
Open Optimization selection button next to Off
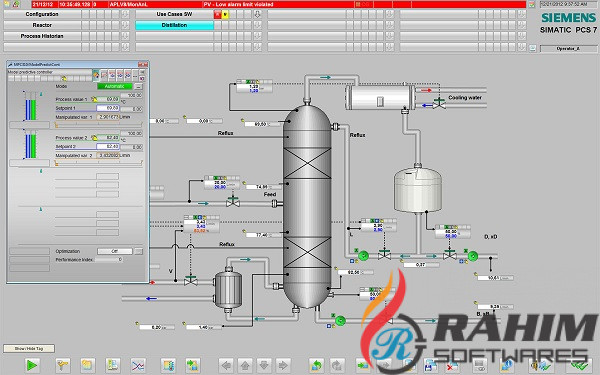139,251
